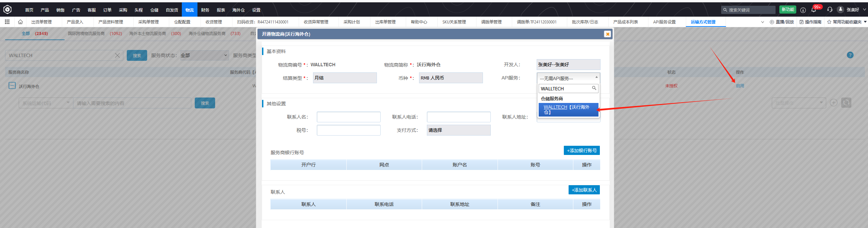
Task: Click the app logo in the top-left corner
Action: pyautogui.click(x=7, y=10)
